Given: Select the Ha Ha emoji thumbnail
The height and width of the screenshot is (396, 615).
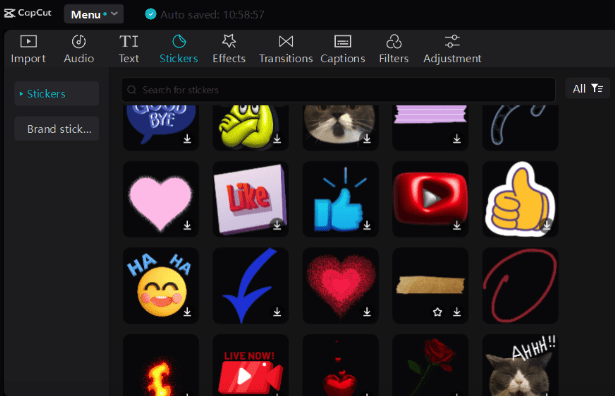Looking at the screenshot, I should [x=161, y=286].
